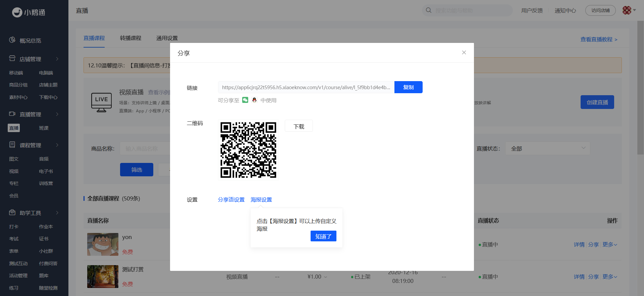Click the 课程管理 document icon
This screenshot has height=296, width=644.
pyautogui.click(x=12, y=144)
